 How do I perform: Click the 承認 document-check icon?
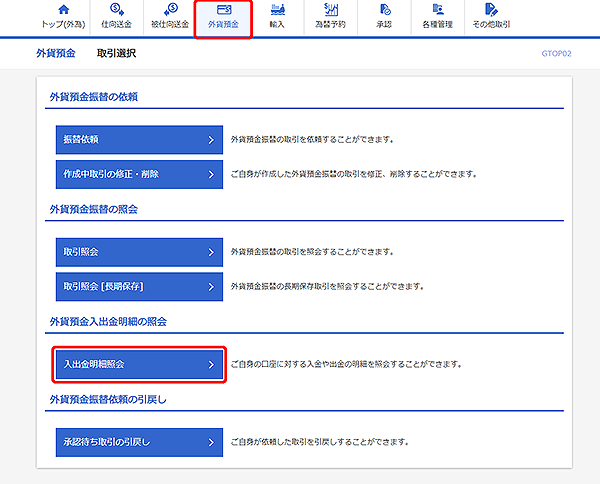(385, 9)
